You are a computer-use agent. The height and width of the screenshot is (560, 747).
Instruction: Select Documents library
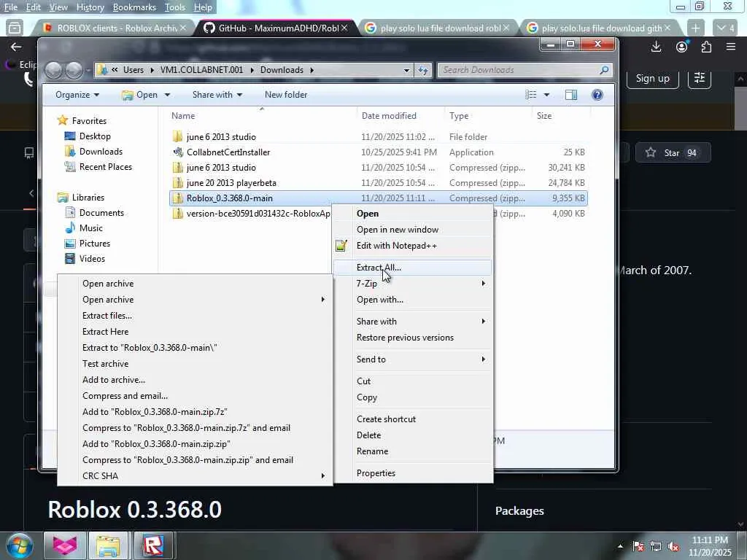pos(101,213)
